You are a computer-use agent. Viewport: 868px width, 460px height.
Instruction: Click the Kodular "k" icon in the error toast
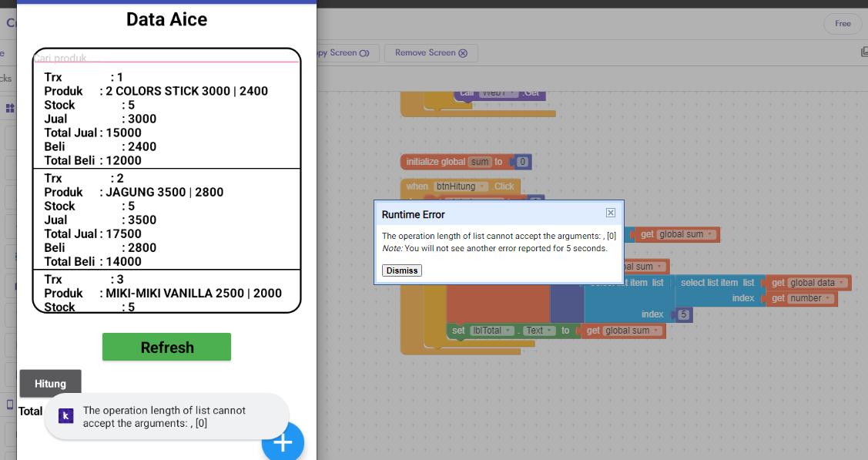pos(66,416)
